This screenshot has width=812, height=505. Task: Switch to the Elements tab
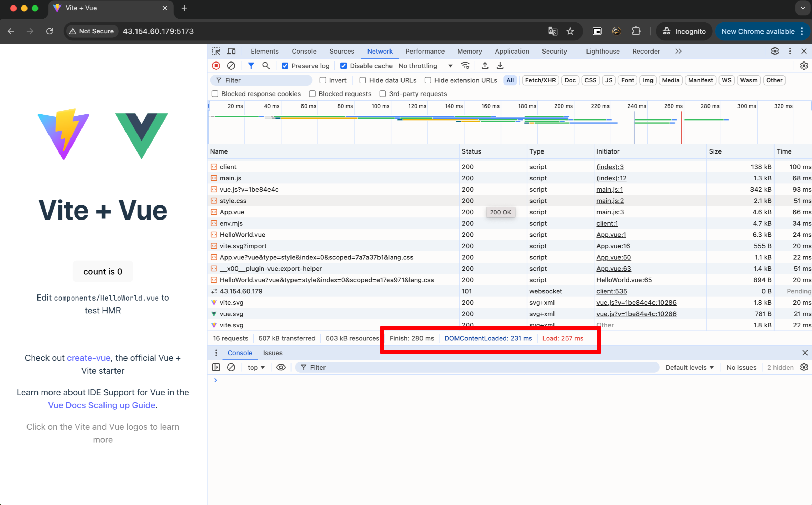tap(265, 51)
